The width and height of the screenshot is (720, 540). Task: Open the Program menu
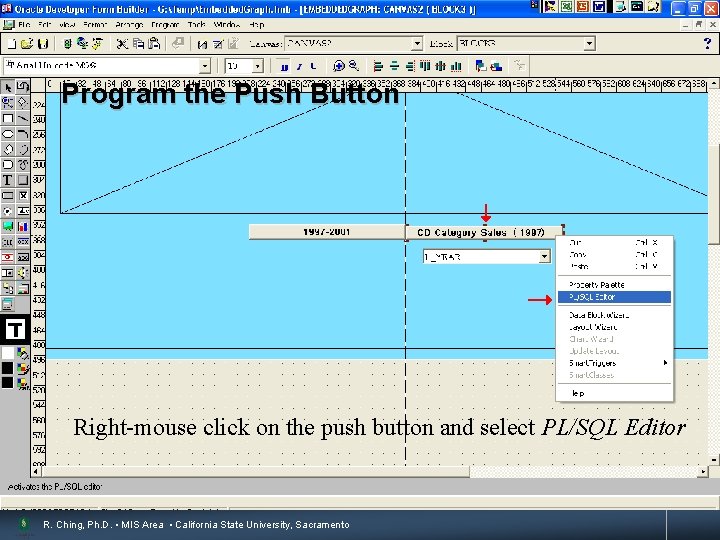tap(165, 25)
